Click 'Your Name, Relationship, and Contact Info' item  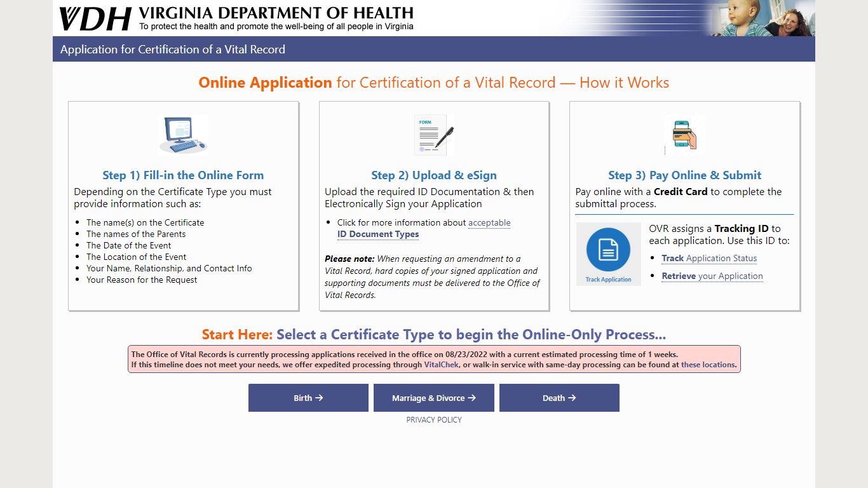(169, 268)
